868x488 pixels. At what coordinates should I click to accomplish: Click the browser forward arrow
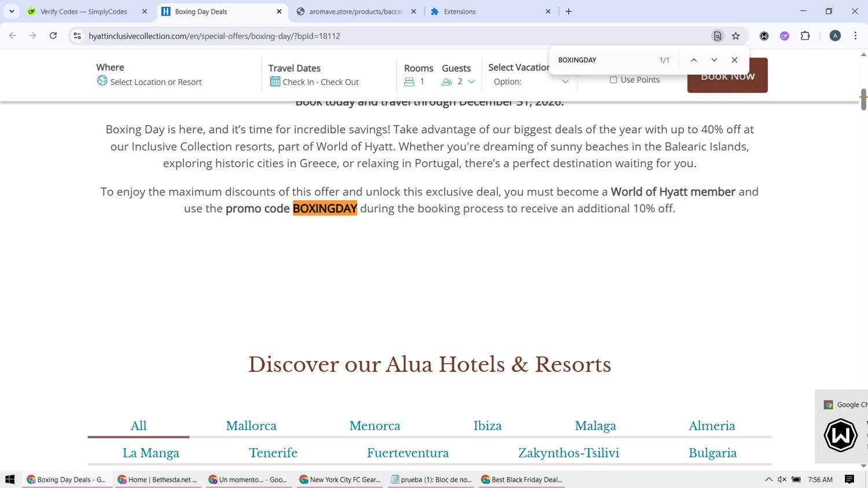tap(33, 36)
